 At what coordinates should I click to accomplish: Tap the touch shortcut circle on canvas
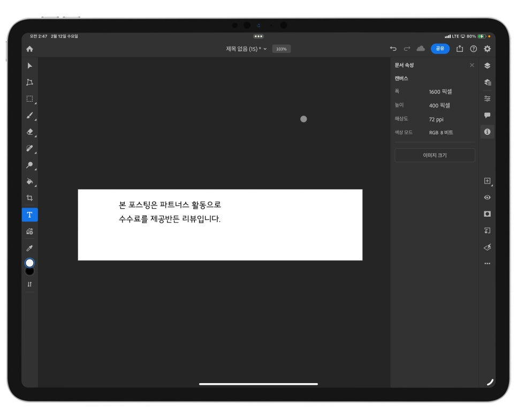[303, 119]
